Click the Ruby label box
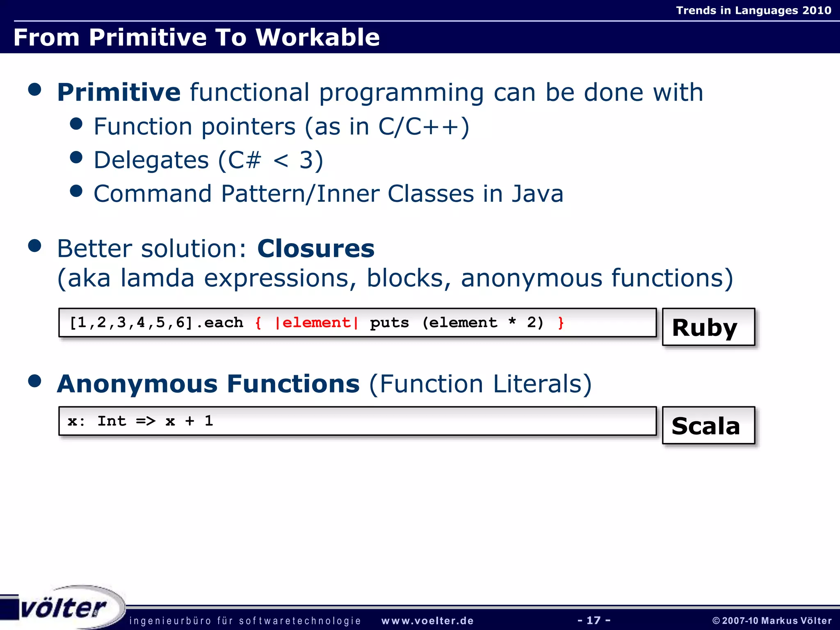The height and width of the screenshot is (630, 840). coord(708,327)
